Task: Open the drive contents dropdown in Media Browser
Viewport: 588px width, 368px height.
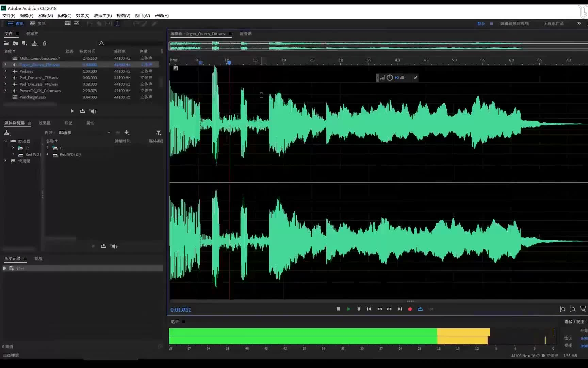Action: pos(109,133)
